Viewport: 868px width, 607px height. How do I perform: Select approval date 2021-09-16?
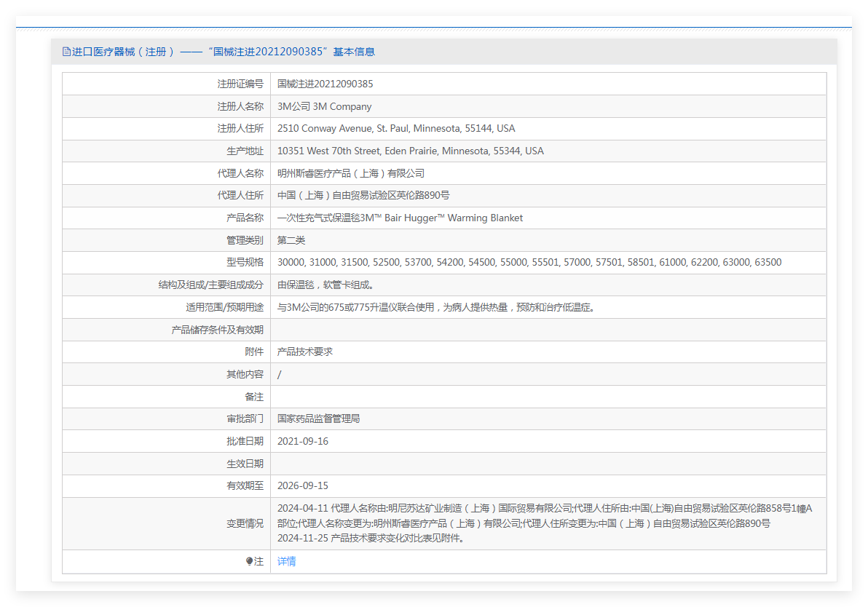click(x=303, y=441)
